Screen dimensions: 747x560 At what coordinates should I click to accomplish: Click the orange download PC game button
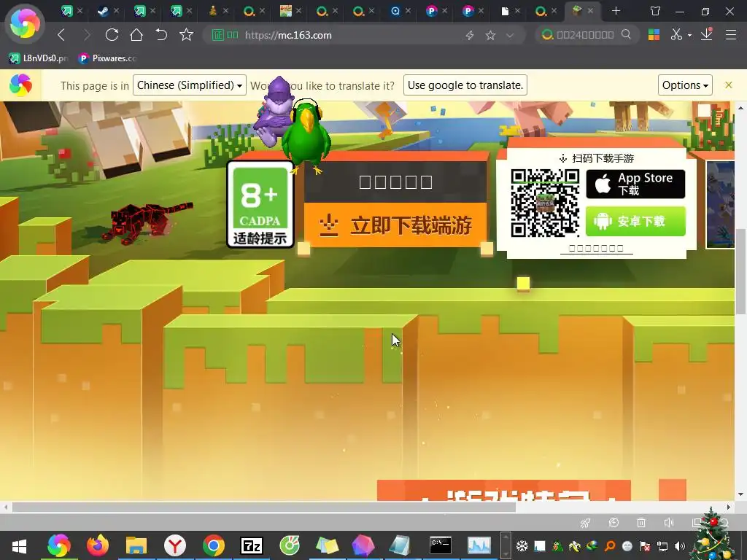(395, 225)
